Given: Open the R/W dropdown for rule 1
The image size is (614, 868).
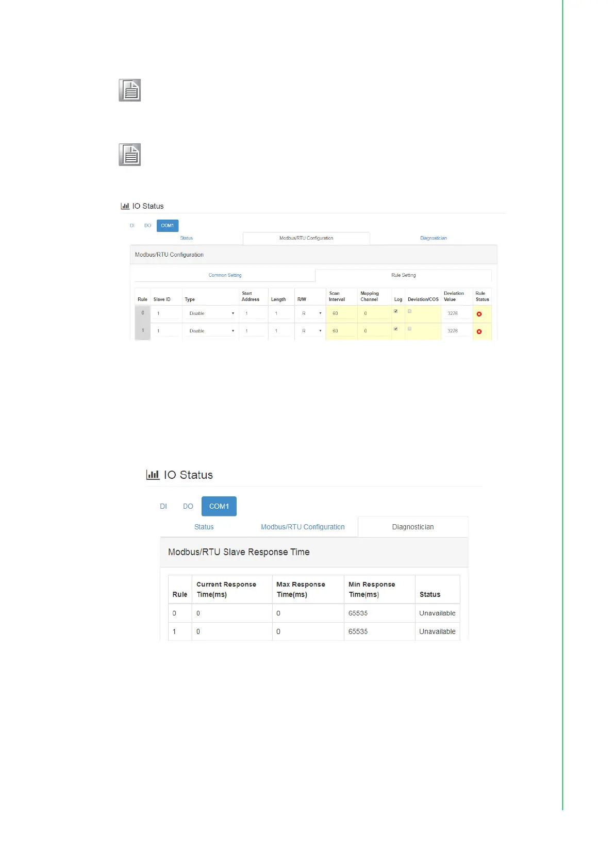Looking at the screenshot, I should coord(311,331).
